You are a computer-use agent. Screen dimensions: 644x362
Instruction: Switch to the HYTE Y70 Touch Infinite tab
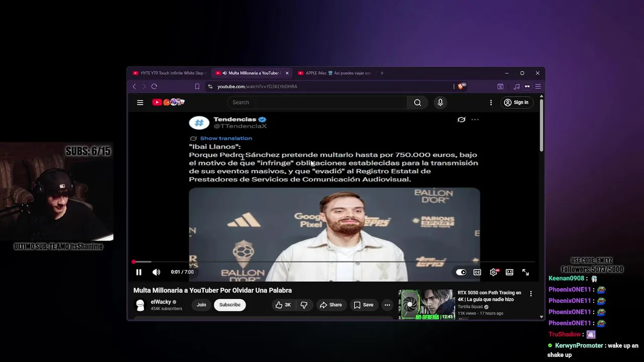[x=168, y=73]
